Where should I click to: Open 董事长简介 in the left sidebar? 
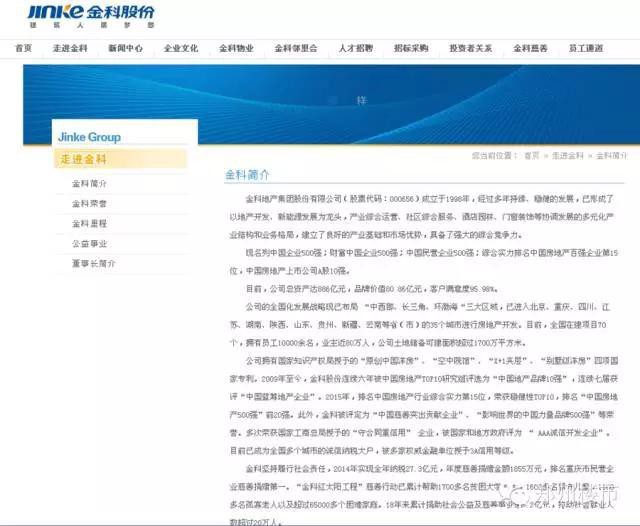click(x=93, y=264)
